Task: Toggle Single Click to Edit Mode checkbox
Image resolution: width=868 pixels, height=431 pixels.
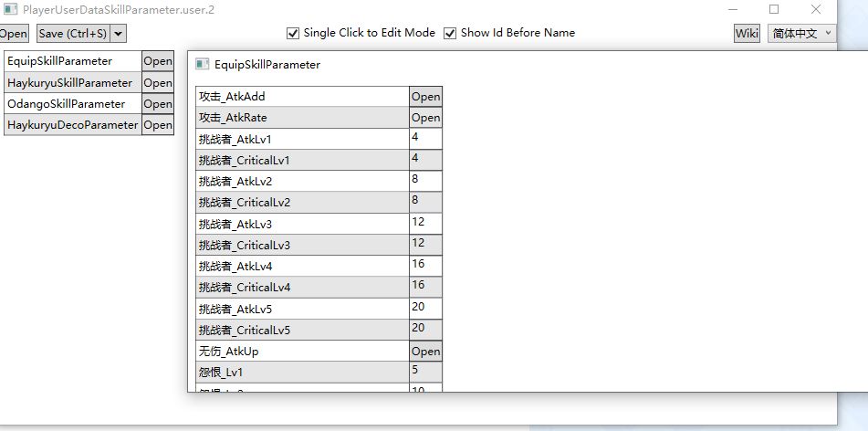Action: coord(293,33)
